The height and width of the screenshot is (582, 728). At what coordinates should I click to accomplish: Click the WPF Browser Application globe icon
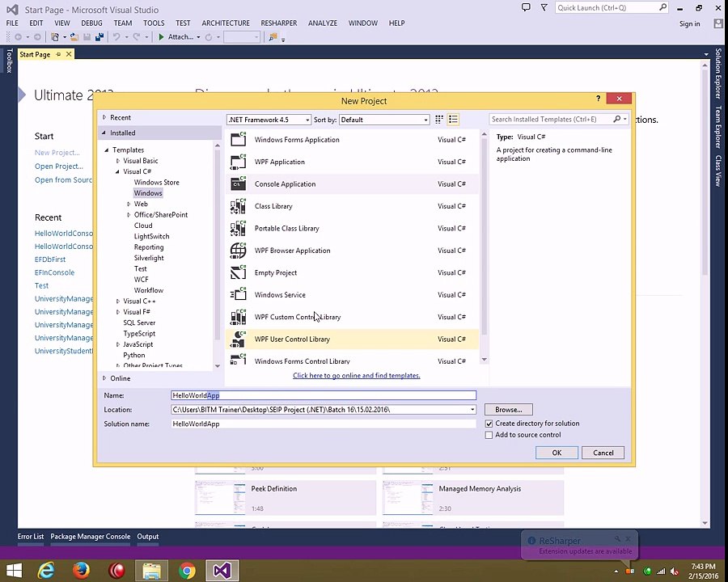pos(238,251)
